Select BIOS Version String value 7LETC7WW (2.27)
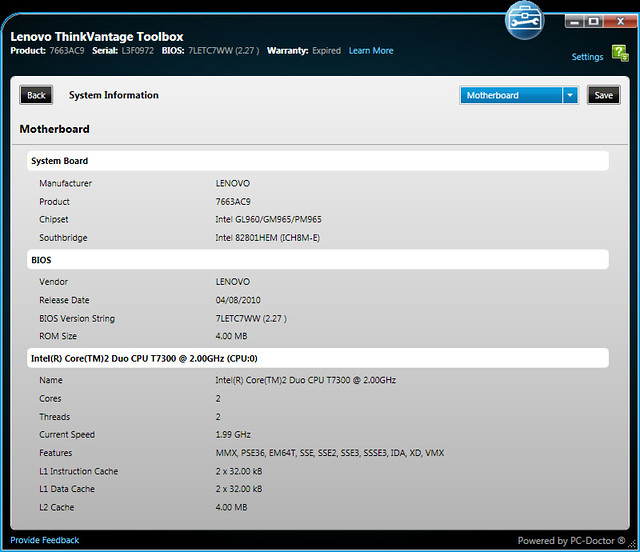 pyautogui.click(x=251, y=318)
